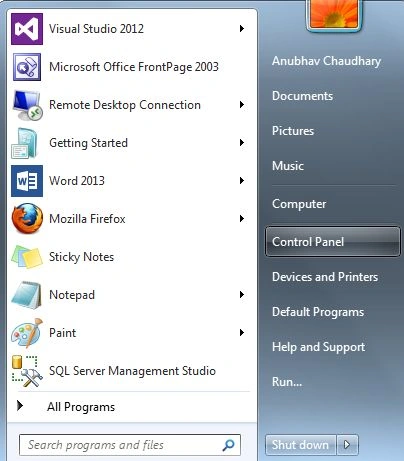Open Default Programs
The image size is (404, 461).
[x=318, y=312]
